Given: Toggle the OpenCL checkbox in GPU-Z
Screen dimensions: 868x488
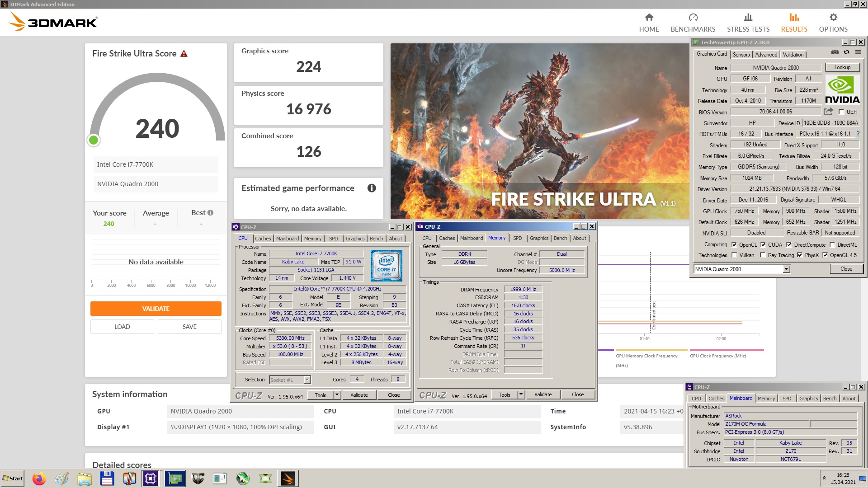Looking at the screenshot, I should point(734,244).
